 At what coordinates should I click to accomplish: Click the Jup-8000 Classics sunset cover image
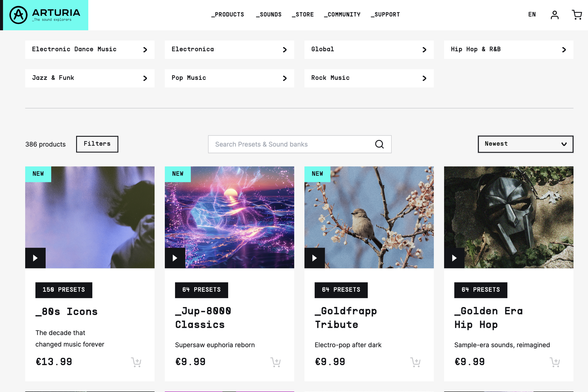(x=229, y=217)
